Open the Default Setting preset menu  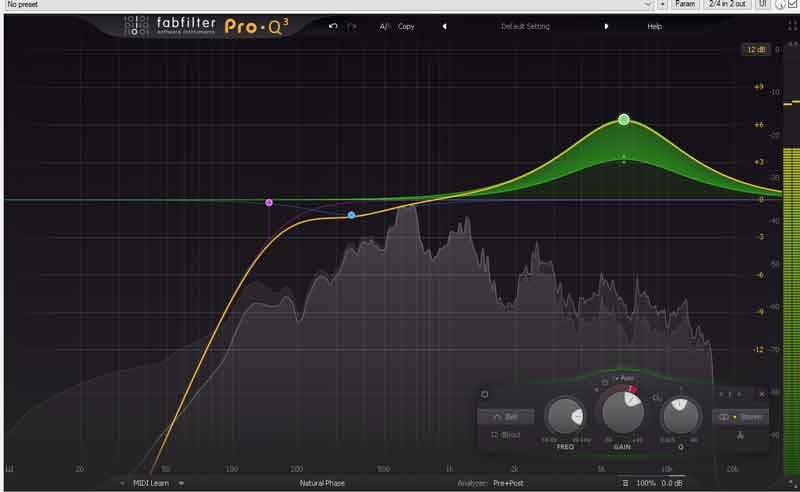click(x=525, y=27)
